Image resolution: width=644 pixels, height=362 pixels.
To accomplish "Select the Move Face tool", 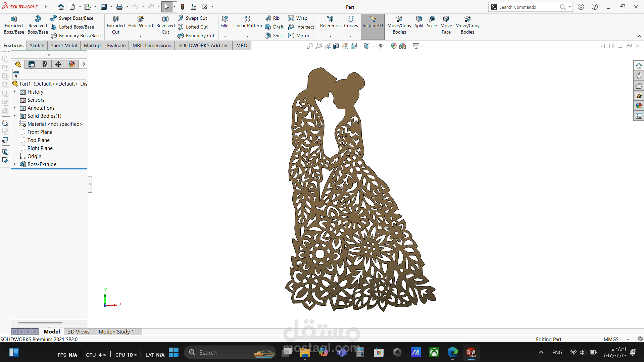I will coord(446,25).
